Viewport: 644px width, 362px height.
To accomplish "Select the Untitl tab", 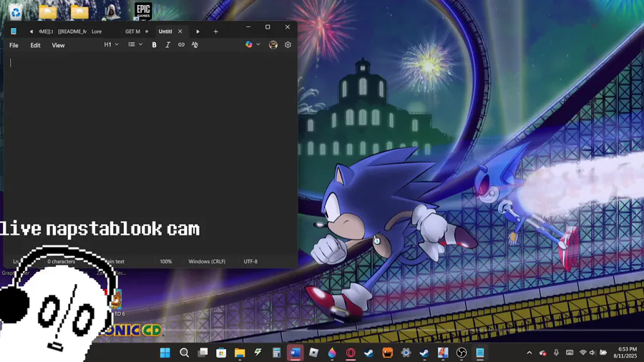I will point(165,31).
